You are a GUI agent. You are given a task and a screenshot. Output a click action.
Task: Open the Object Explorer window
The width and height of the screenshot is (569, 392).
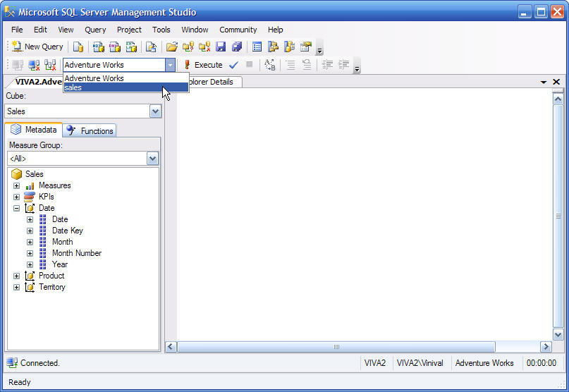click(273, 47)
